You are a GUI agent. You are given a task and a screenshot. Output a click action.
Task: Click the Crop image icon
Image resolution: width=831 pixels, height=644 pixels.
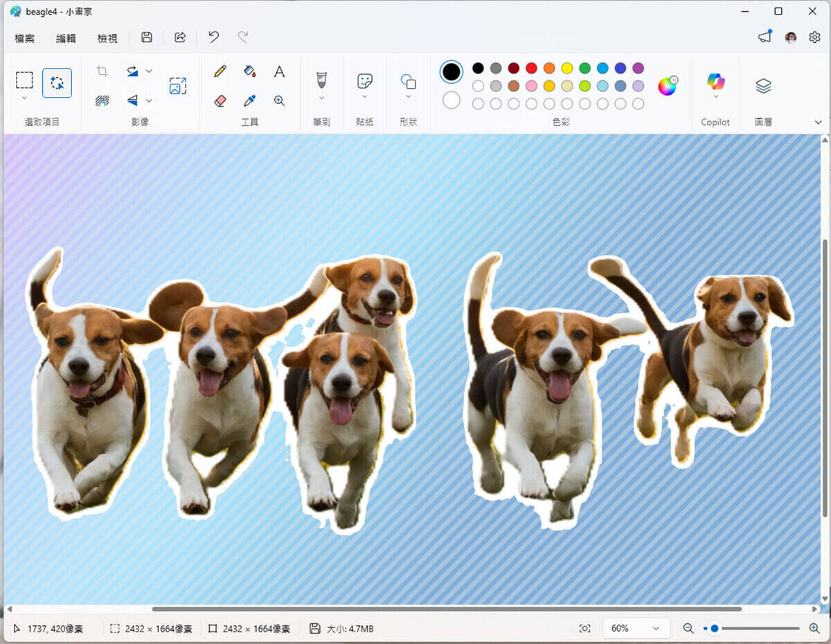click(102, 71)
